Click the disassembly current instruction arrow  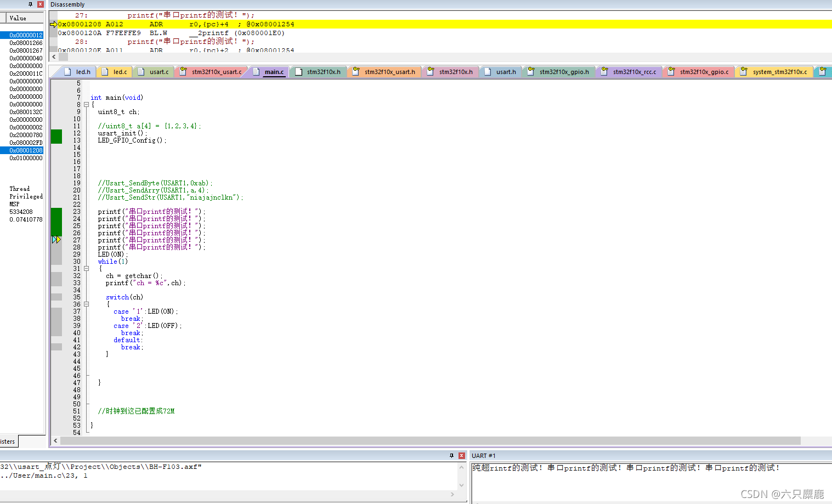(53, 24)
